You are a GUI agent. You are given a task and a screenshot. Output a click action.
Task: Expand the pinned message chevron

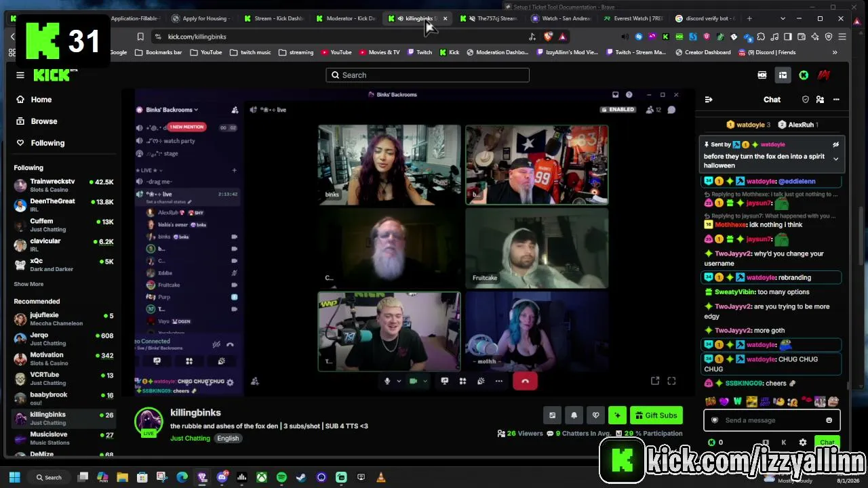(x=835, y=159)
